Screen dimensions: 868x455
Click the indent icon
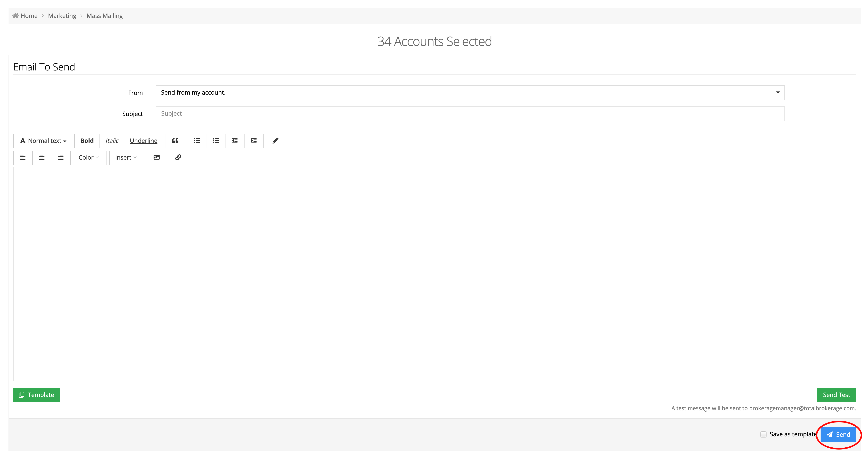pos(254,141)
